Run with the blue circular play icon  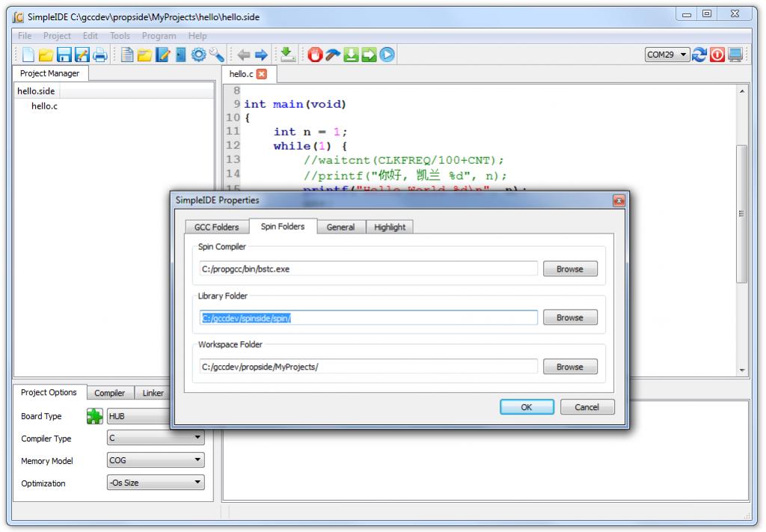pos(387,55)
